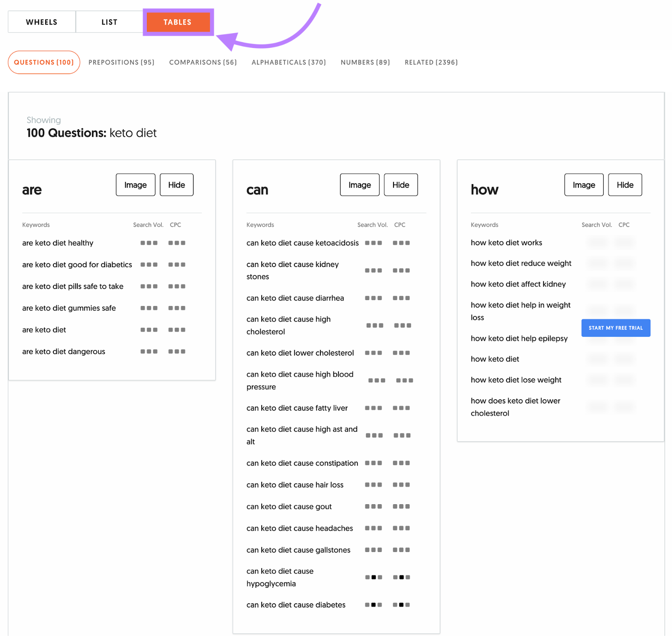
Task: Click Image button in the 'how' table
Action: point(584,185)
